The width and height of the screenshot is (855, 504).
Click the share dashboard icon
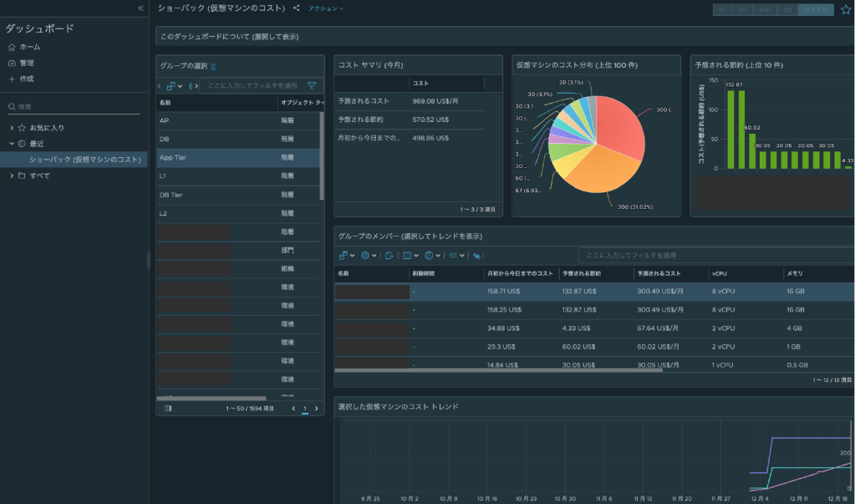[297, 8]
